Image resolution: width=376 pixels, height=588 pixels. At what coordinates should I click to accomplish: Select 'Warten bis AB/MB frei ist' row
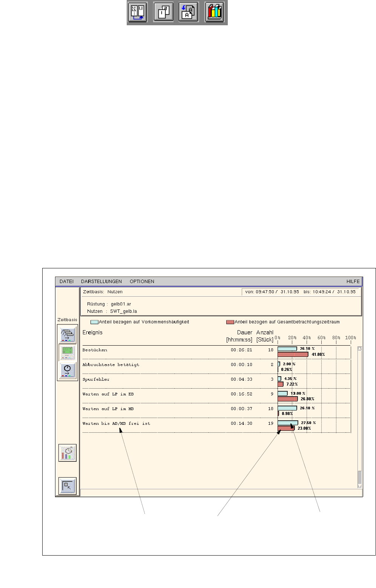pyautogui.click(x=216, y=425)
